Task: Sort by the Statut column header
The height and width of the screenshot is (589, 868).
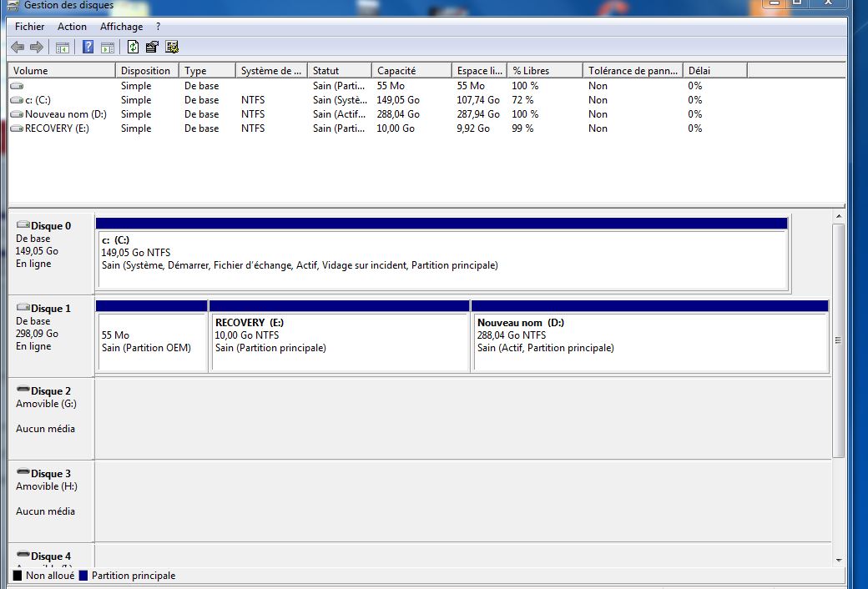Action: (340, 71)
